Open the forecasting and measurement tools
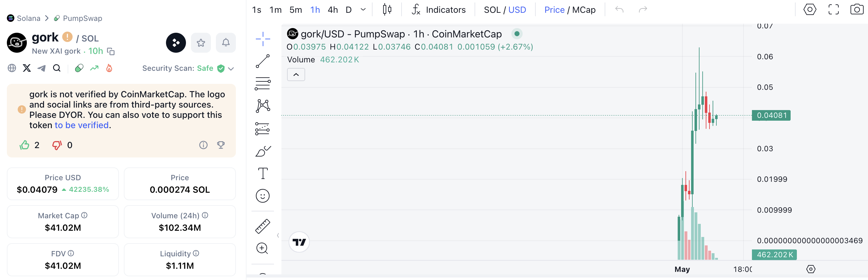Image resolution: width=868 pixels, height=280 pixels. (x=263, y=128)
